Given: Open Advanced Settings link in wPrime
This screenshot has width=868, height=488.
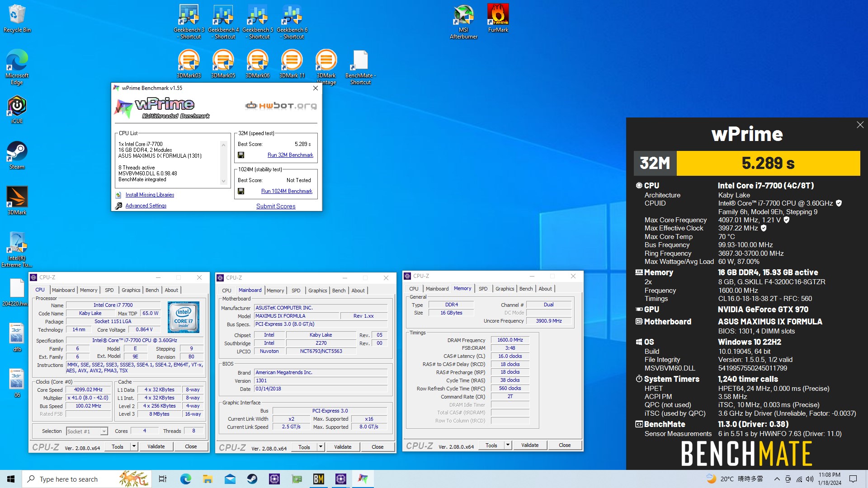Looking at the screenshot, I should [x=146, y=206].
